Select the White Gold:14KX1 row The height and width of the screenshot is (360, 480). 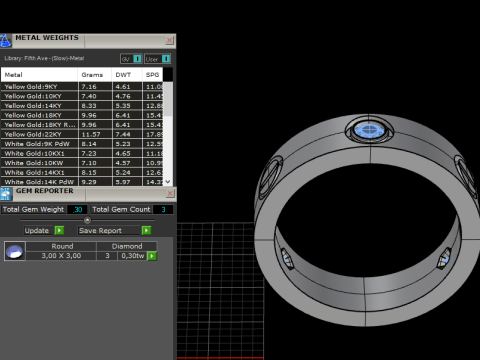coord(82,173)
